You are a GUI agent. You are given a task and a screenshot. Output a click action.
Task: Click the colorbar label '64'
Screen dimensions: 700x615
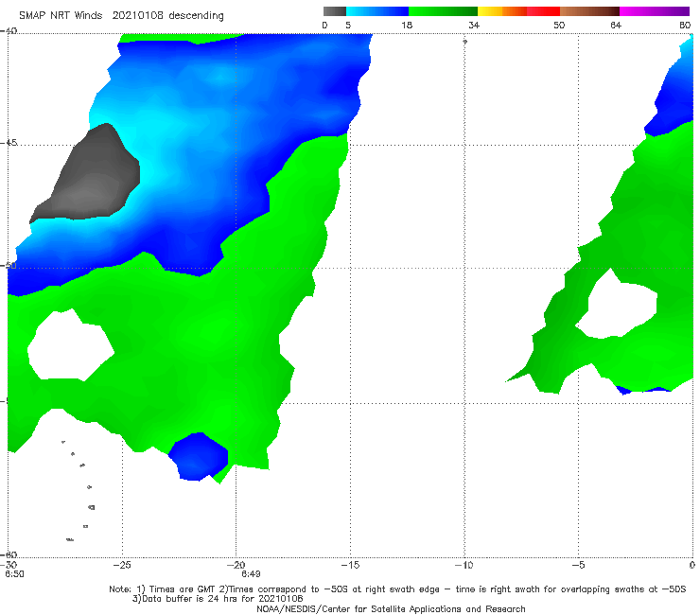coord(616,26)
